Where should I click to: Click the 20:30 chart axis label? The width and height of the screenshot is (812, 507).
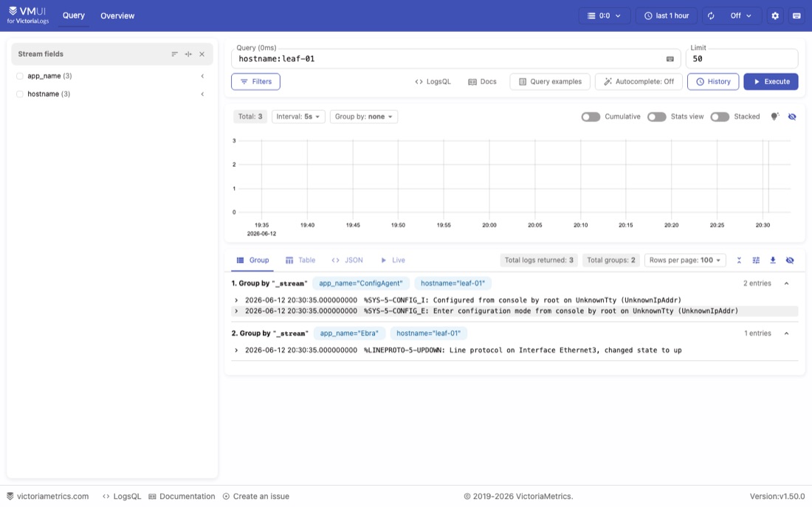[x=763, y=225]
